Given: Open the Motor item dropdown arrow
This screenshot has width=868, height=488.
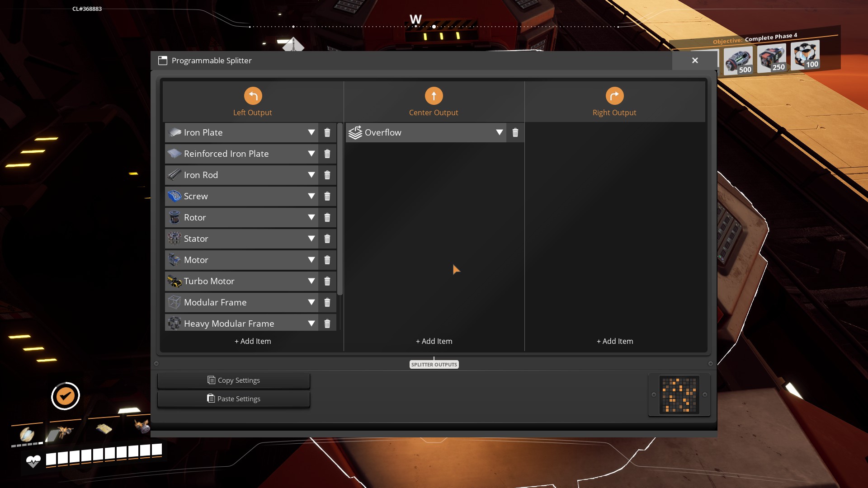Looking at the screenshot, I should pos(311,260).
